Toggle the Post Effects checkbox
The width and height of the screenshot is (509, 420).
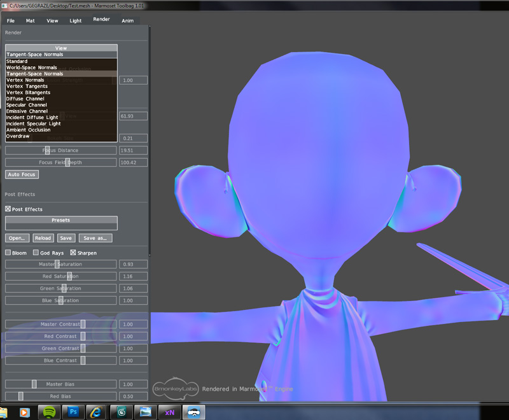[x=8, y=209]
